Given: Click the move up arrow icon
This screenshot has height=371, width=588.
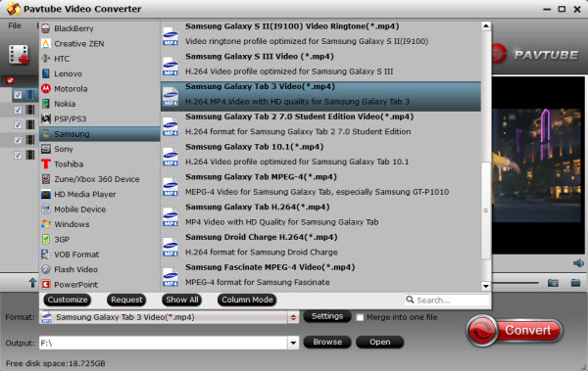Looking at the screenshot, I should pos(32,283).
